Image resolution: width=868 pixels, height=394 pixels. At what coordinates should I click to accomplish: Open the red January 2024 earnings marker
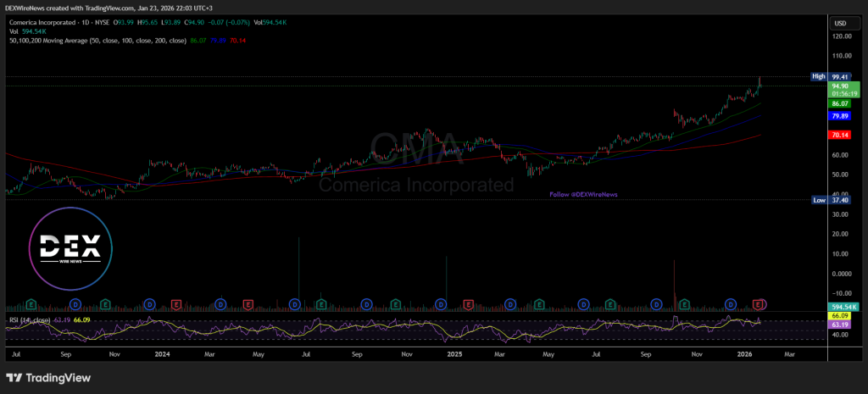click(x=176, y=304)
